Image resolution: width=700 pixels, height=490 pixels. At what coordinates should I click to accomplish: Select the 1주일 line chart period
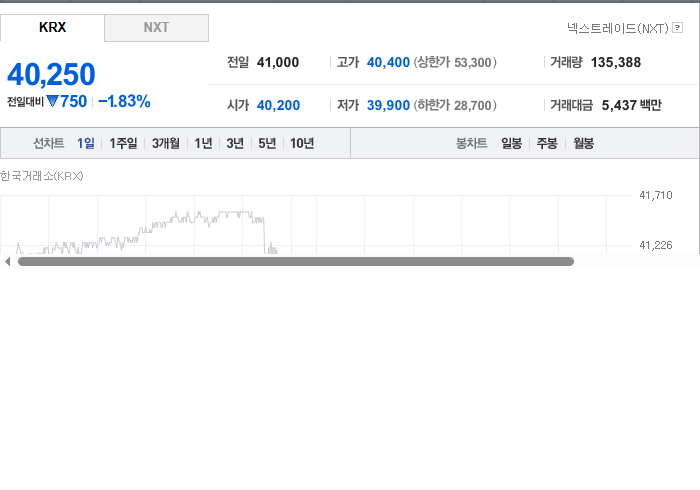click(123, 143)
